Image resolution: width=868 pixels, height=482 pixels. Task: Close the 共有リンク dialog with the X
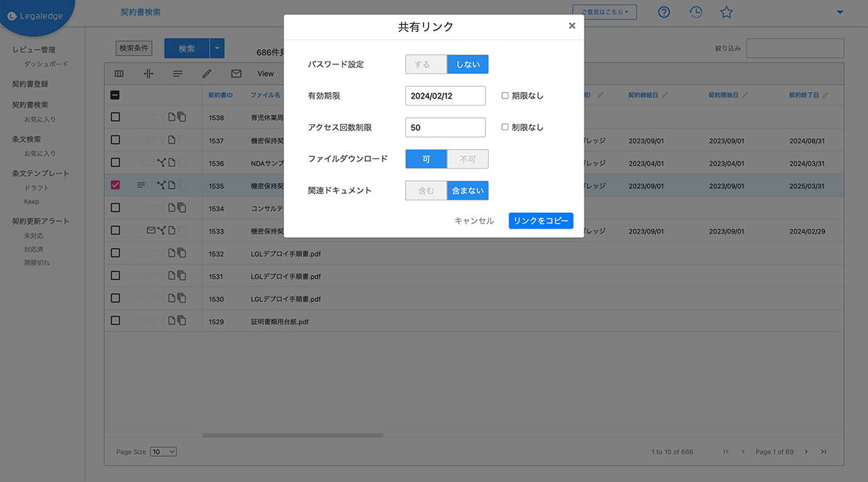click(572, 25)
